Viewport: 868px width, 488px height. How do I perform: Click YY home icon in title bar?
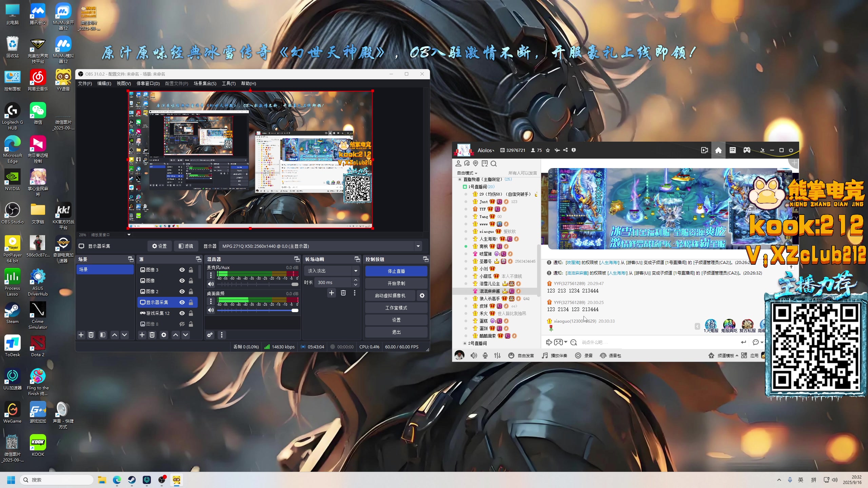[718, 150]
